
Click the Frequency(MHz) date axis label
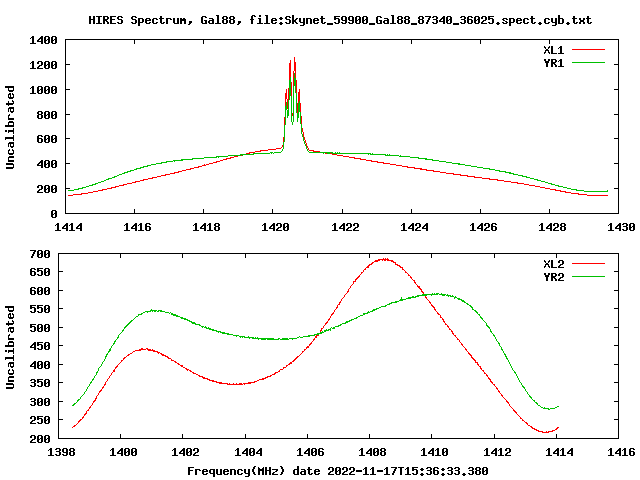point(338,471)
